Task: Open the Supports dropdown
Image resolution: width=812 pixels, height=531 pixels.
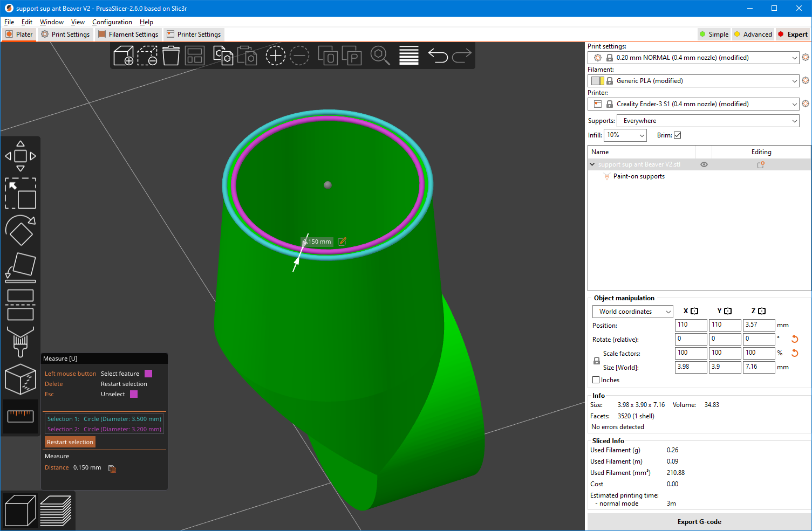Action: point(708,121)
